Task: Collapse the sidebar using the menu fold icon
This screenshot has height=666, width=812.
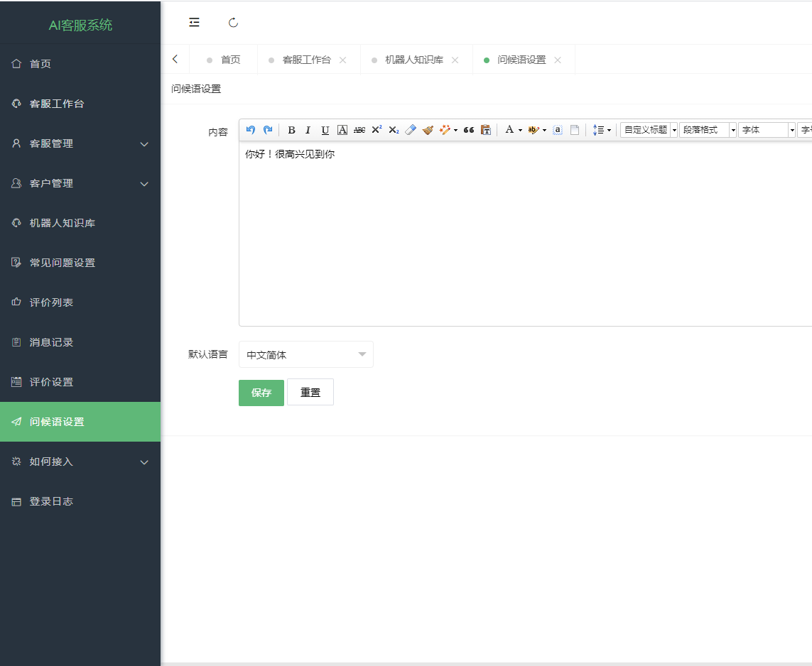Action: click(x=194, y=23)
